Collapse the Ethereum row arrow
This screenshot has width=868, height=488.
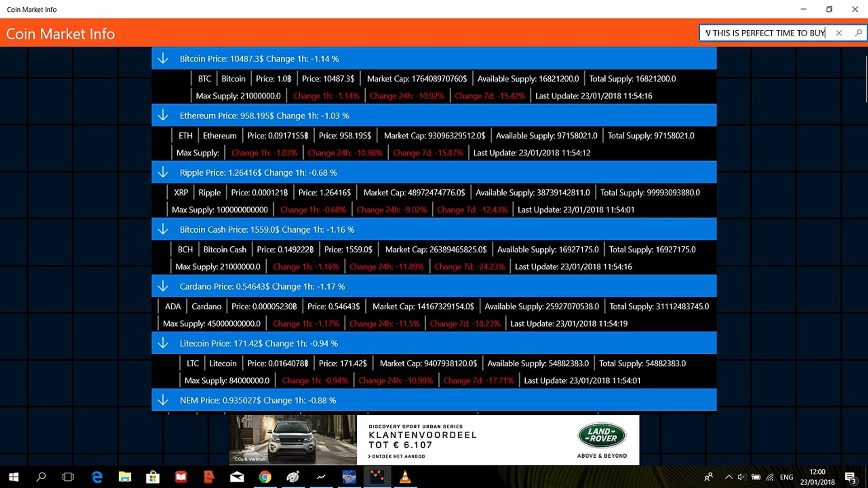pyautogui.click(x=163, y=116)
